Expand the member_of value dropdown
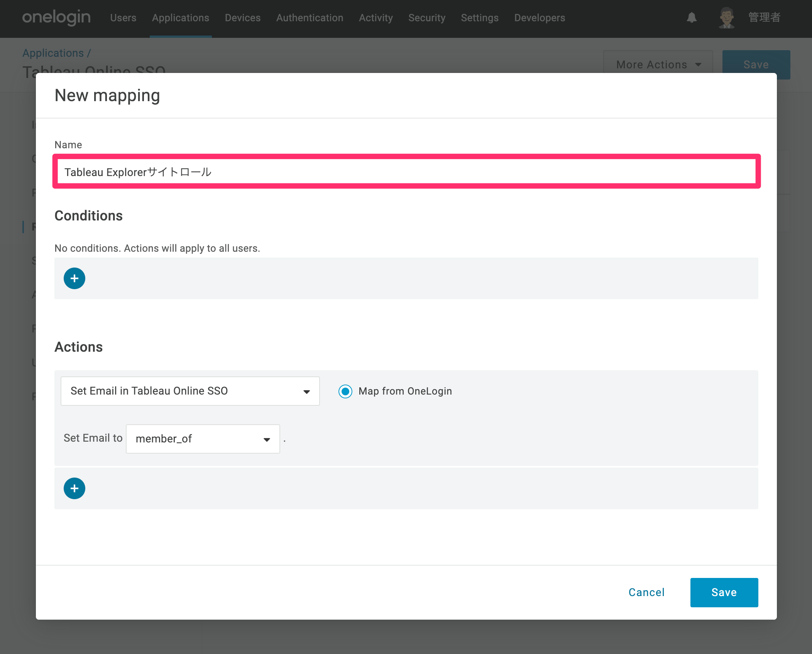The height and width of the screenshot is (654, 812). [203, 439]
